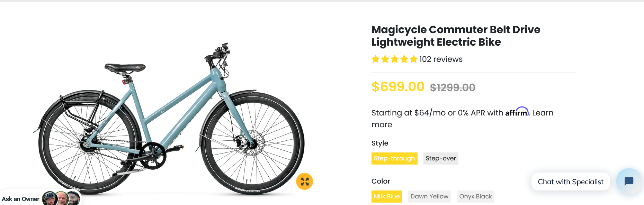
Task: Select the Step-through style option
Action: (394, 158)
